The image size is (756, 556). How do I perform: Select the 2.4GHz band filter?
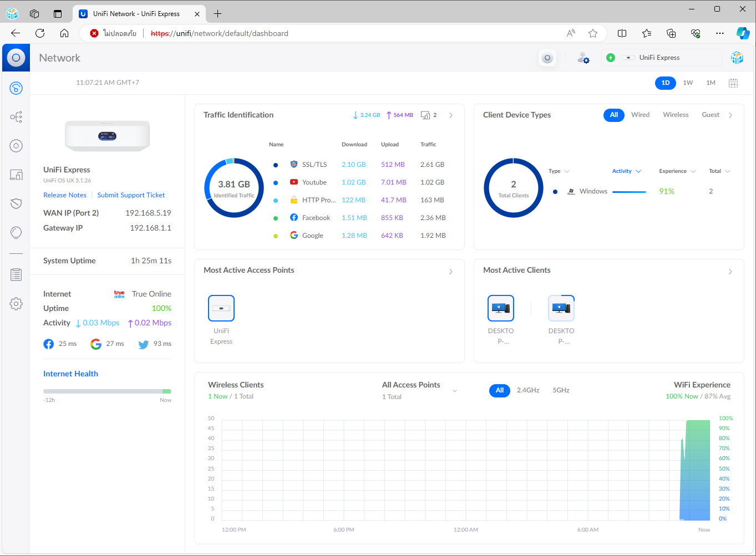tap(528, 390)
